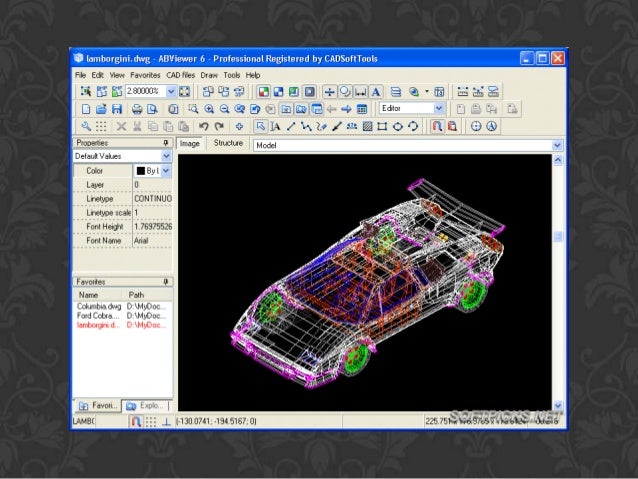
Task: Select Columbia.dwg in Favorites list
Action: (x=99, y=306)
